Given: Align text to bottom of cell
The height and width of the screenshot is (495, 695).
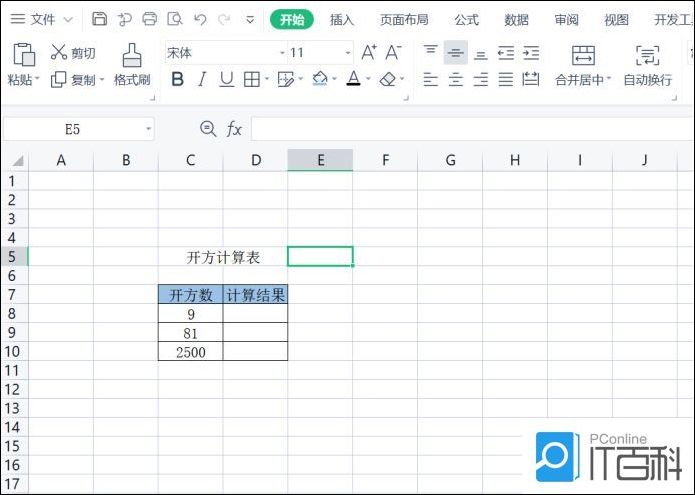Looking at the screenshot, I should 480,53.
